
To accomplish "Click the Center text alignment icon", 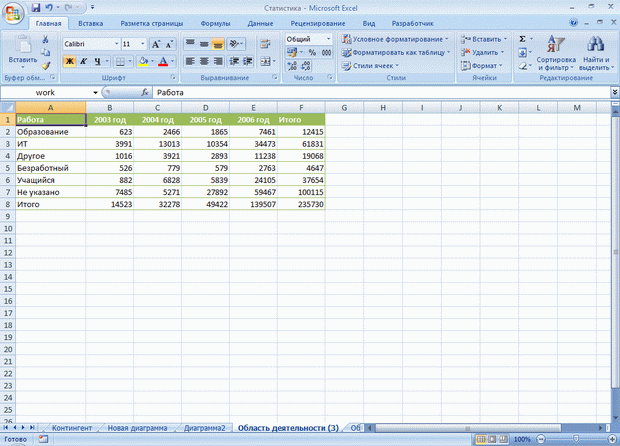I will click(x=205, y=61).
